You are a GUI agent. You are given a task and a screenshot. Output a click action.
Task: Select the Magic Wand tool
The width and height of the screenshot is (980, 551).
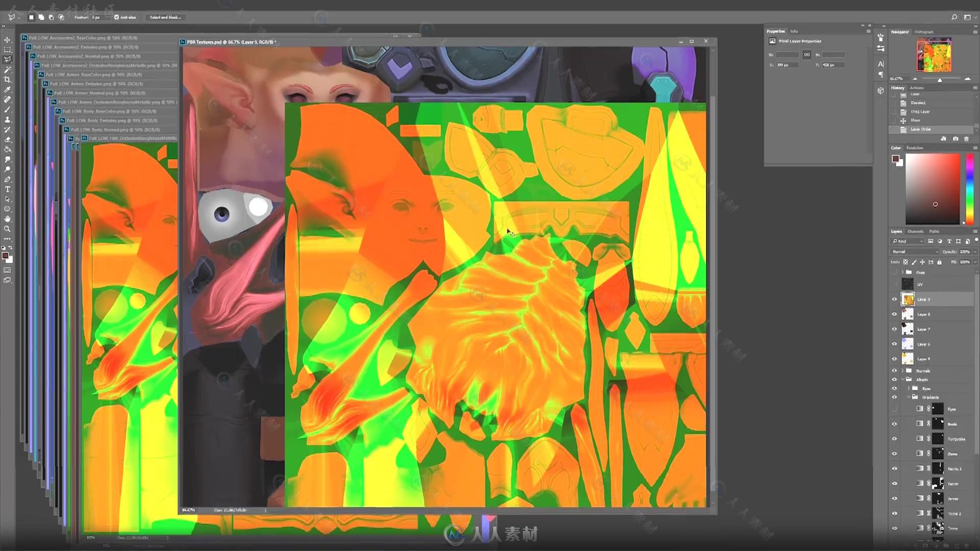coord(7,69)
